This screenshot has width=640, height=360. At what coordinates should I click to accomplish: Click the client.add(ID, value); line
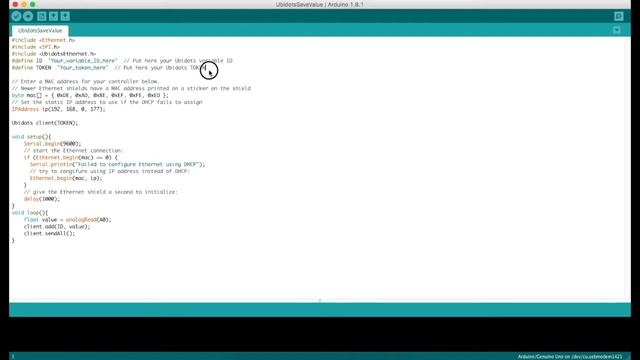57,227
